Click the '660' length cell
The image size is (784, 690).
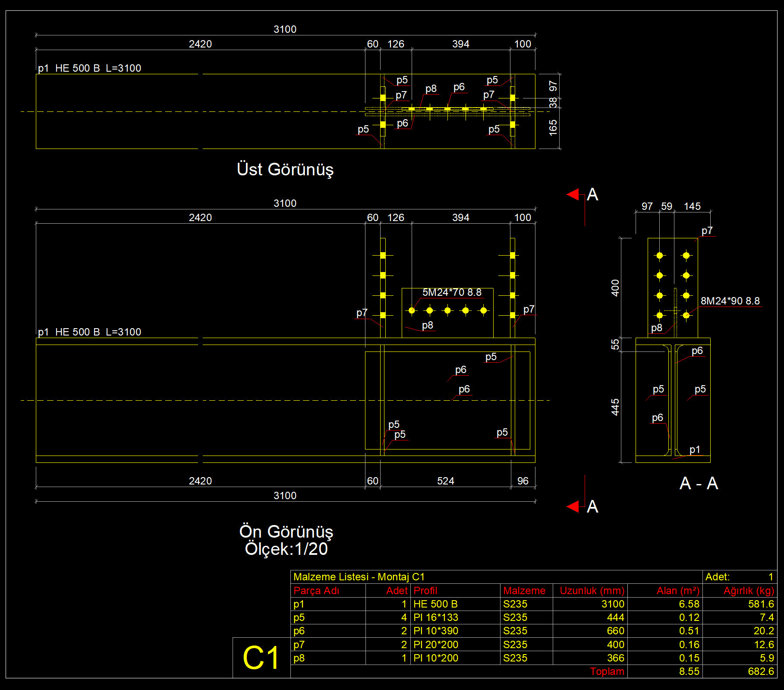point(616,631)
